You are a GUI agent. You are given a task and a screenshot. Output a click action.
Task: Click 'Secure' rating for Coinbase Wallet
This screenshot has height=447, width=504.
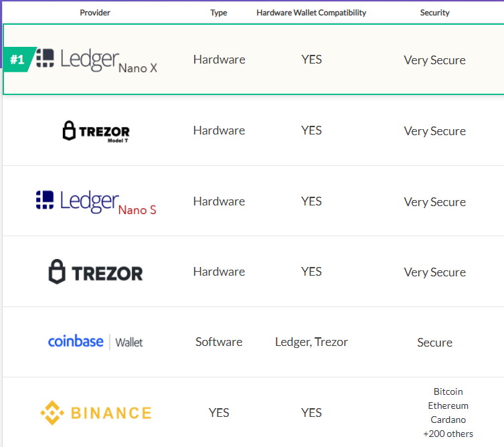point(434,343)
